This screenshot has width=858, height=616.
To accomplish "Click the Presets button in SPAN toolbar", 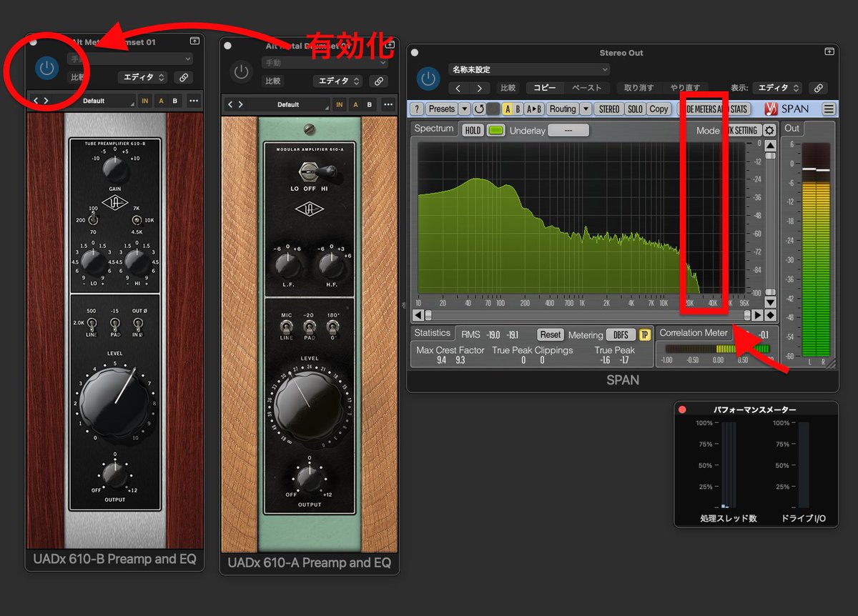I will [442, 109].
